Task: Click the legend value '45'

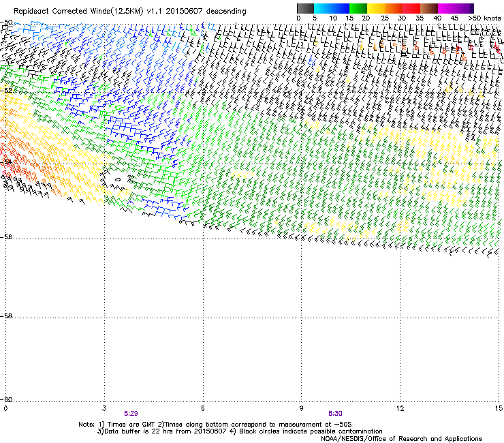Action: [454, 18]
